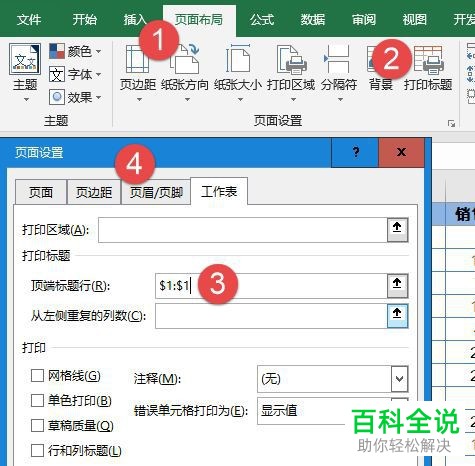Click range selector for left repeat columns
The height and width of the screenshot is (466, 475).
pos(397,316)
